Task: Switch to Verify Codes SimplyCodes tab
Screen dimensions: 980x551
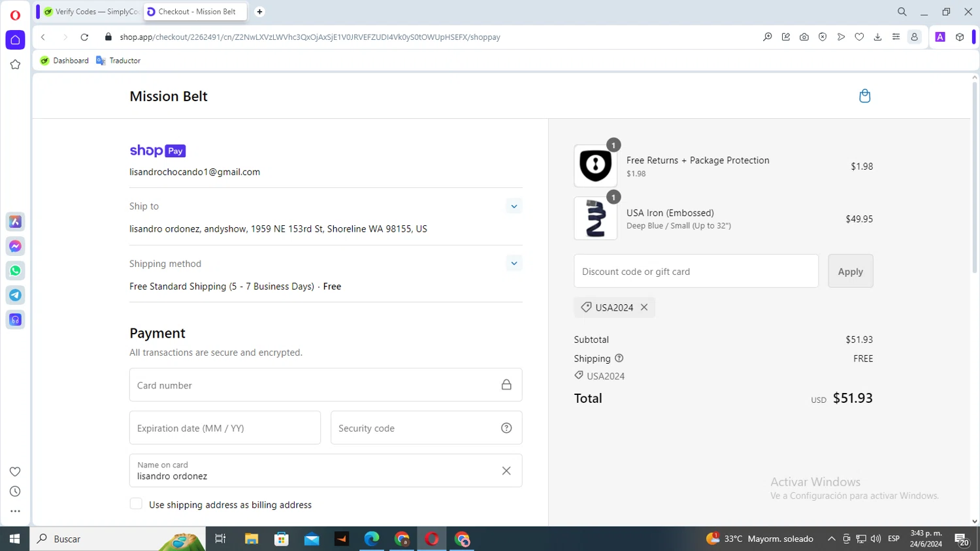Action: pos(90,12)
